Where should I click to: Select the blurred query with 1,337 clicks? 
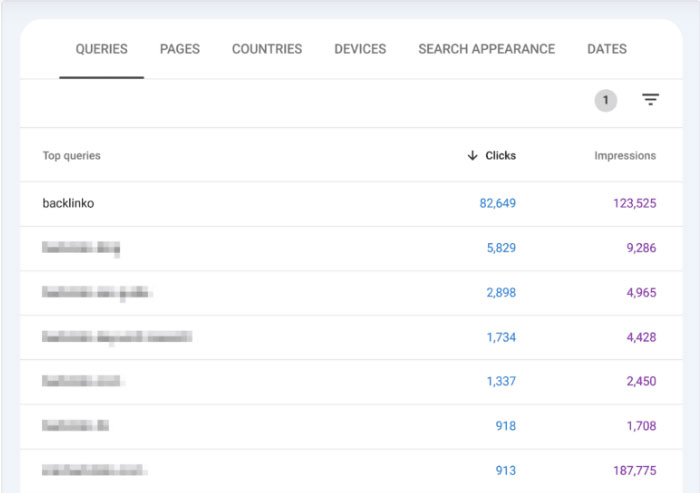tap(82, 381)
